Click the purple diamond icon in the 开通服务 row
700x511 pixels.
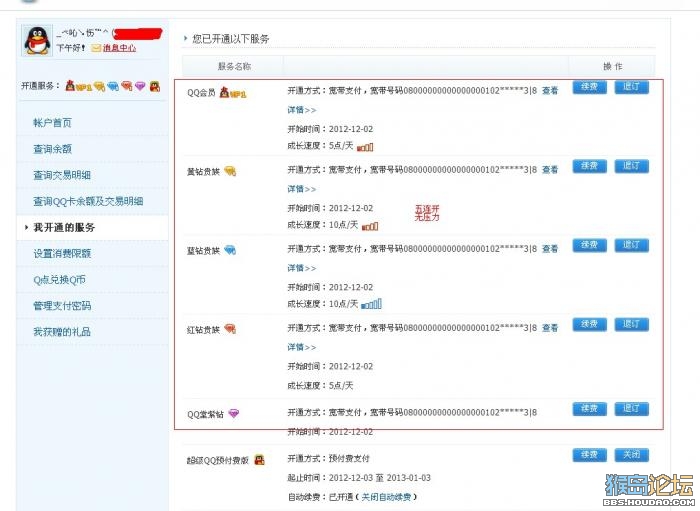(140, 86)
